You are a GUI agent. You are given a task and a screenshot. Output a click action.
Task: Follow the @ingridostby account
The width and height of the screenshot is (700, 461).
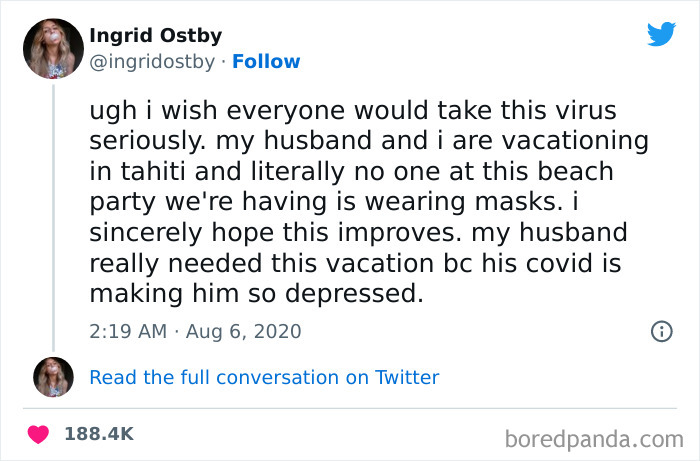click(x=266, y=61)
